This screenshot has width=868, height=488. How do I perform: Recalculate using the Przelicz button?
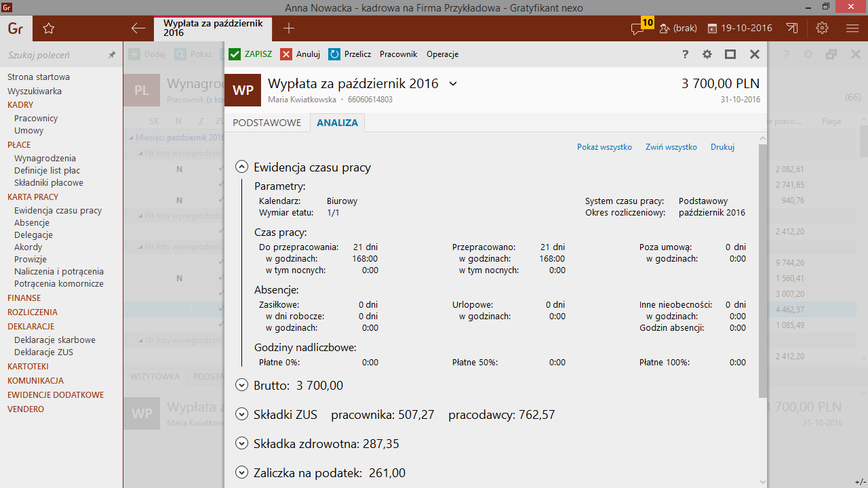click(349, 54)
